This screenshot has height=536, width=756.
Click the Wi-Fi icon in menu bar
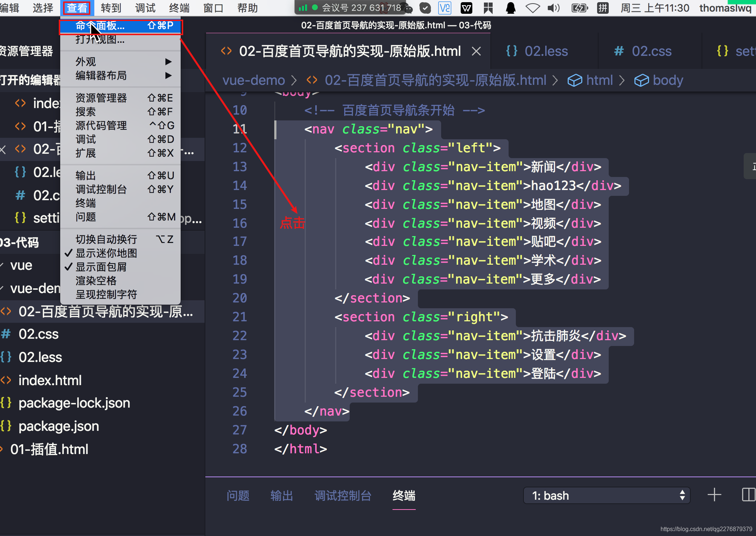(533, 8)
